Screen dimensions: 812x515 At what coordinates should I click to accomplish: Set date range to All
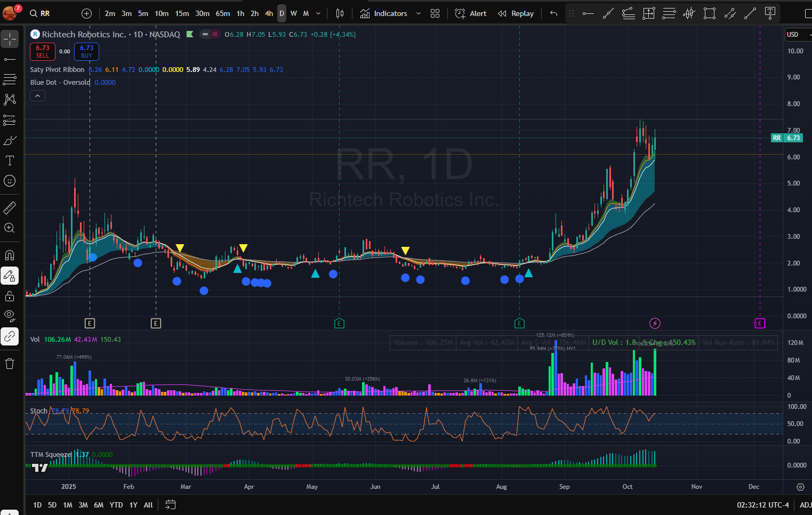pyautogui.click(x=148, y=505)
